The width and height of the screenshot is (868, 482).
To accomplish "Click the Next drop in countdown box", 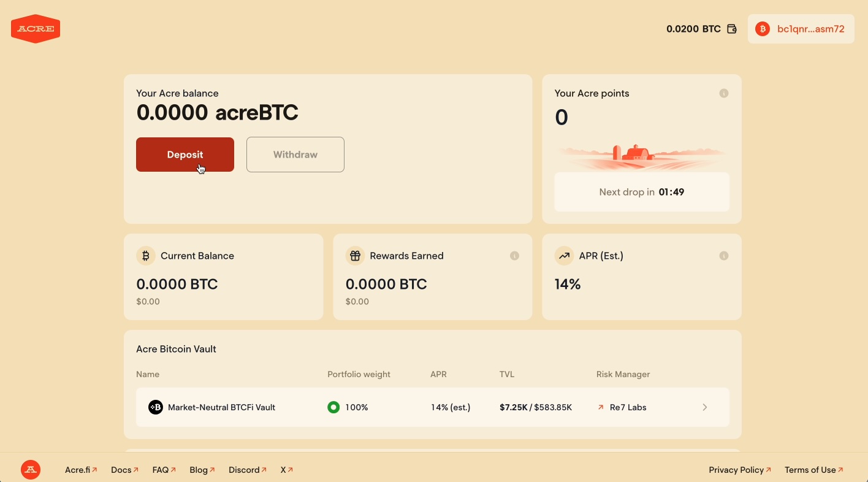I will 642,192.
